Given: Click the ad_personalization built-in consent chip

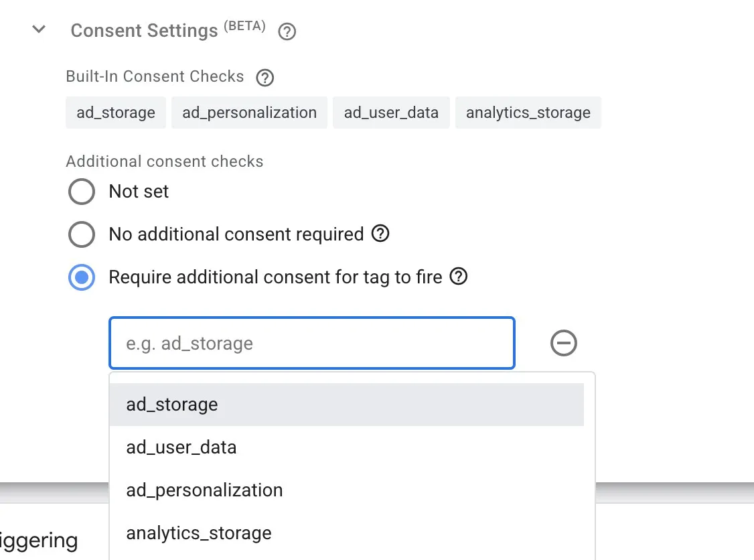Looking at the screenshot, I should pyautogui.click(x=250, y=113).
